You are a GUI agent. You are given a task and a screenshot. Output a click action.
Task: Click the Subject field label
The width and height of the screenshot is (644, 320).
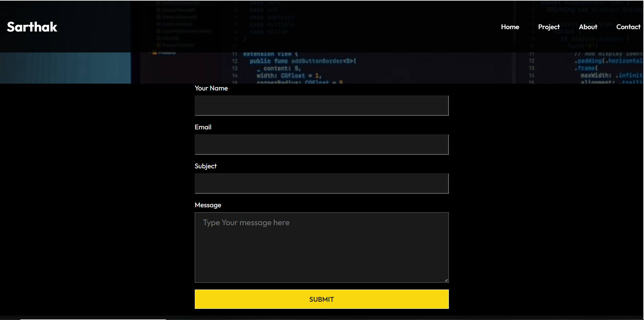(x=205, y=166)
